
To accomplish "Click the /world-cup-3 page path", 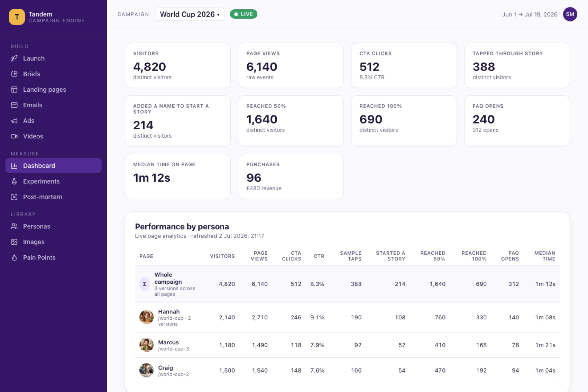I will click(173, 349).
